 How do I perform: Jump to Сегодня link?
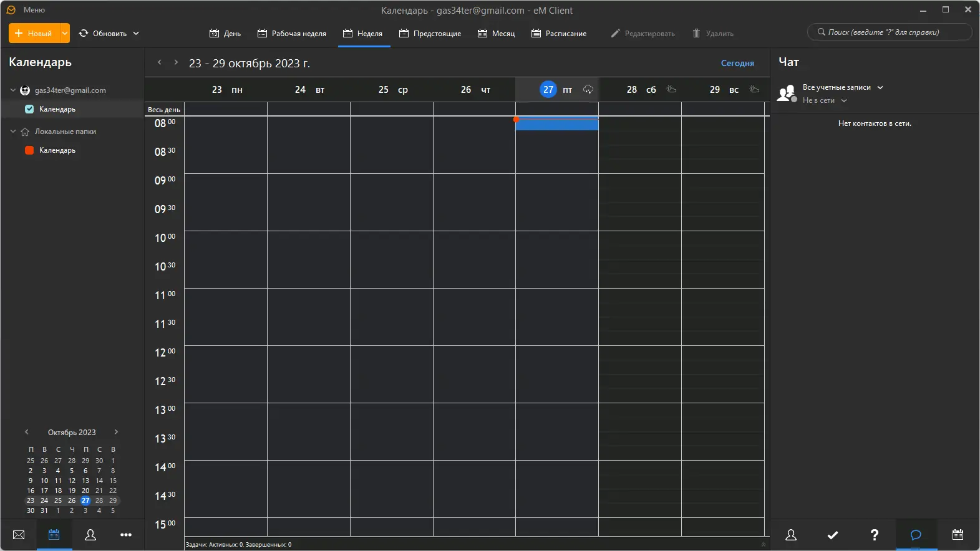pyautogui.click(x=737, y=63)
